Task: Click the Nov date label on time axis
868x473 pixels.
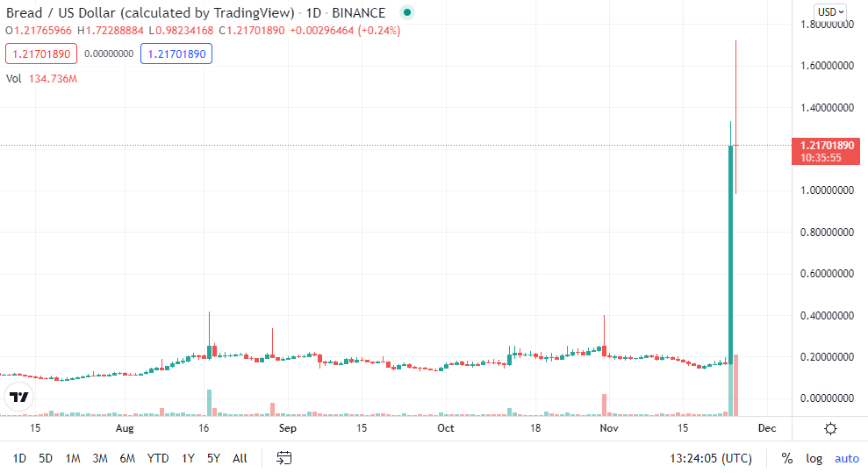Action: click(609, 428)
